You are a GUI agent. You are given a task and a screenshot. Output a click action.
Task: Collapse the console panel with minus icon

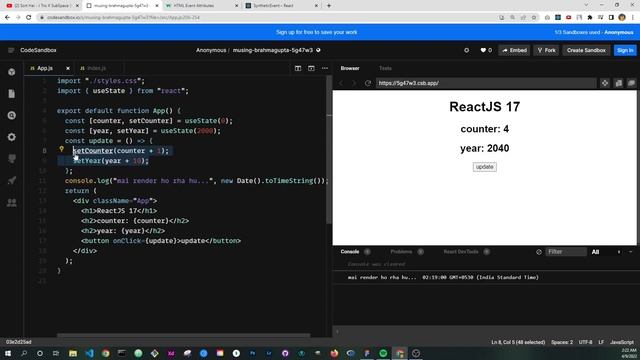click(x=630, y=252)
